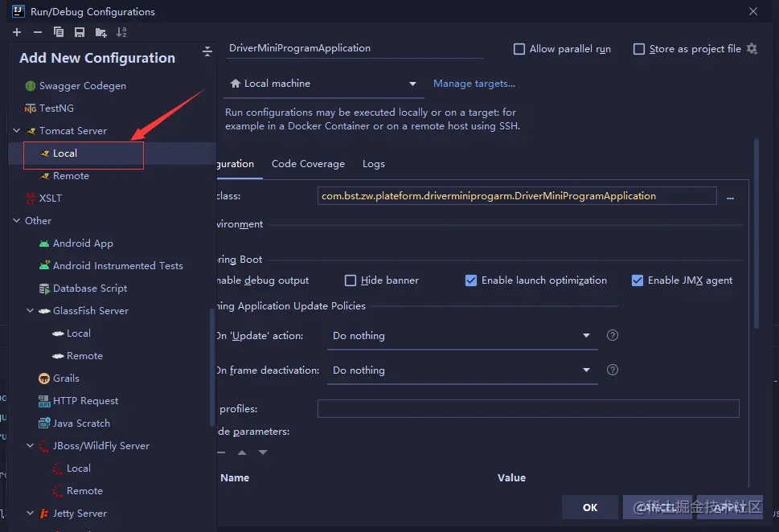Click the move-up arrow above the Name table
This screenshot has width=779, height=532.
click(242, 452)
